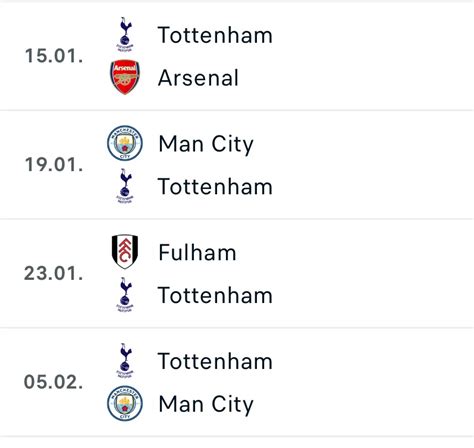474x448 pixels.
Task: Click the 23.01. match date
Action: point(54,273)
